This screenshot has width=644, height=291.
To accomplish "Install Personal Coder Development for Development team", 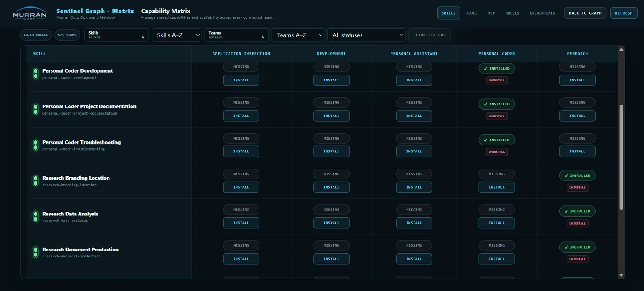I will pyautogui.click(x=331, y=80).
